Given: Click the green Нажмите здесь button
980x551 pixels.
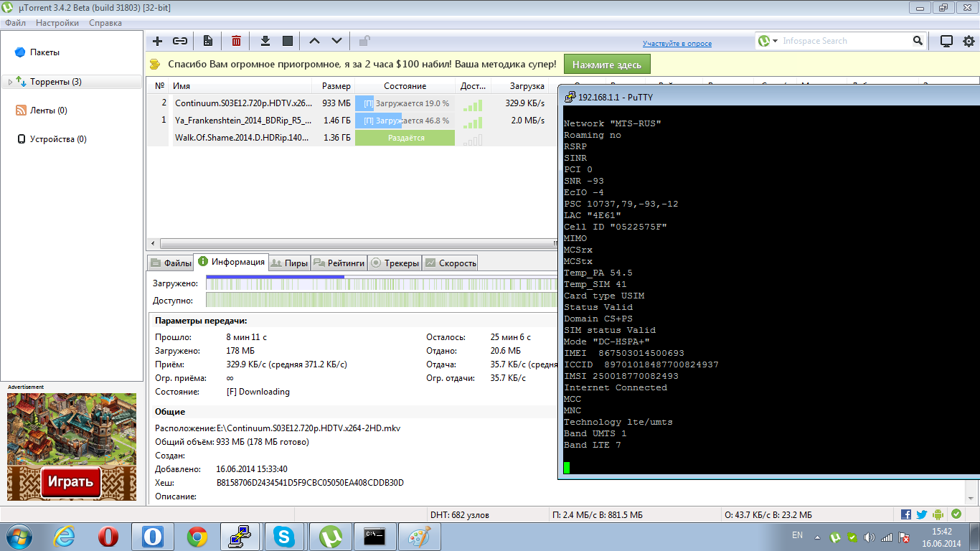Looking at the screenshot, I should 607,65.
